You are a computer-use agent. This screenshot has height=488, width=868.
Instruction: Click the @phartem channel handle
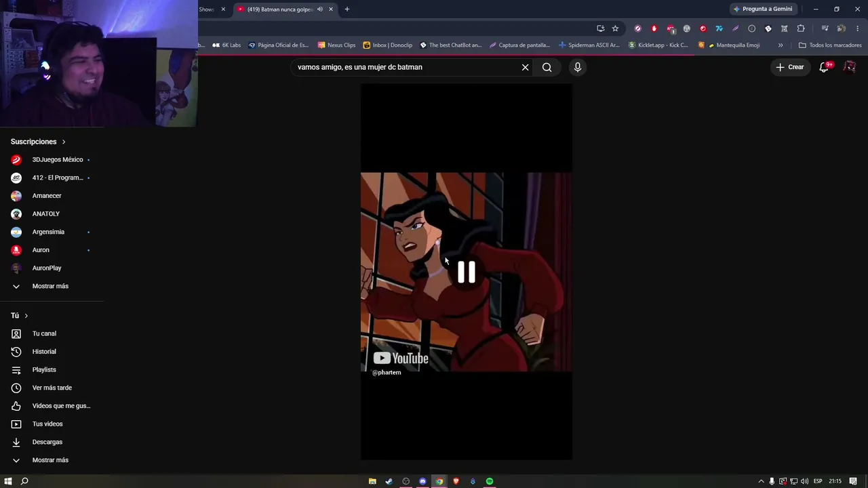[387, 373]
